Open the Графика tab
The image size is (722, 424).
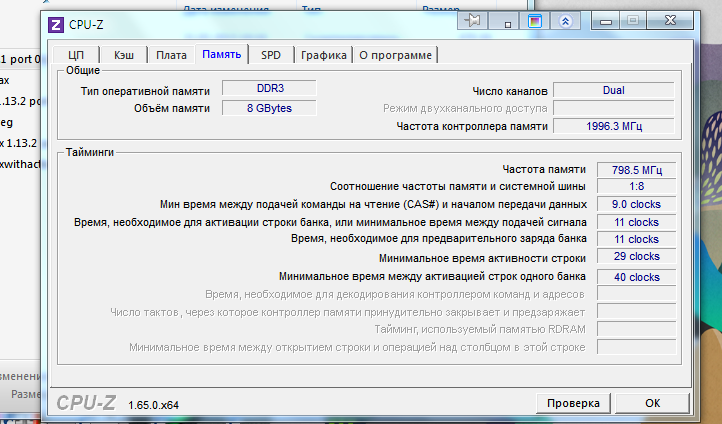tap(324, 55)
